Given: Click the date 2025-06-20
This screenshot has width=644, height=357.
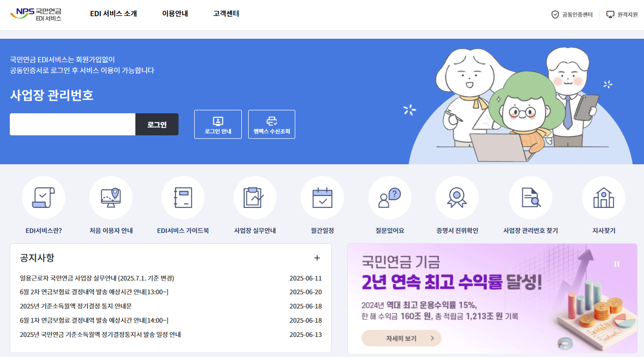Looking at the screenshot, I should (306, 292).
